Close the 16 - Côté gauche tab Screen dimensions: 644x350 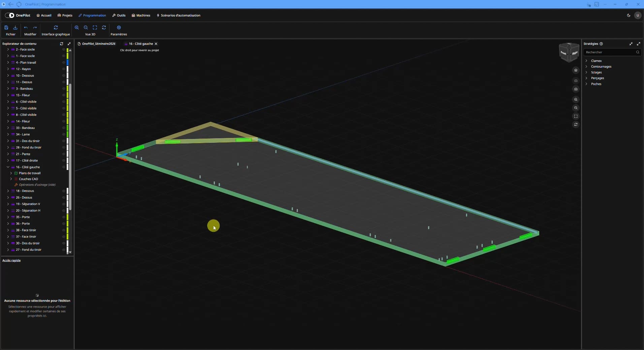156,44
